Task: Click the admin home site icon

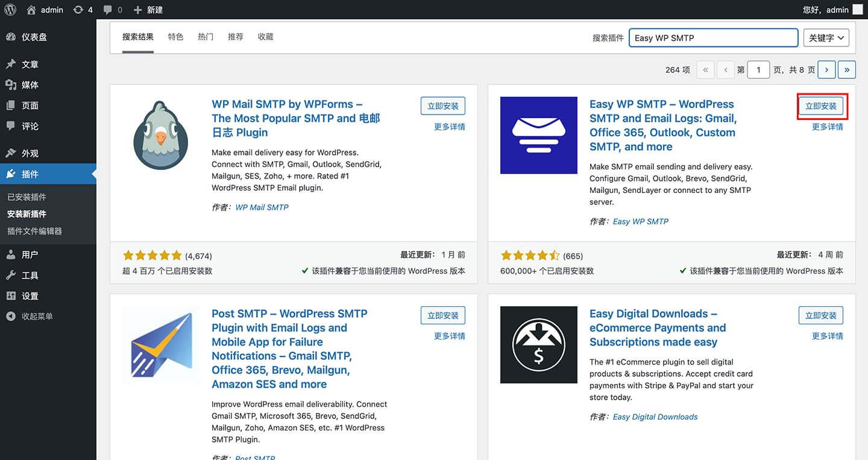Action: [31, 10]
